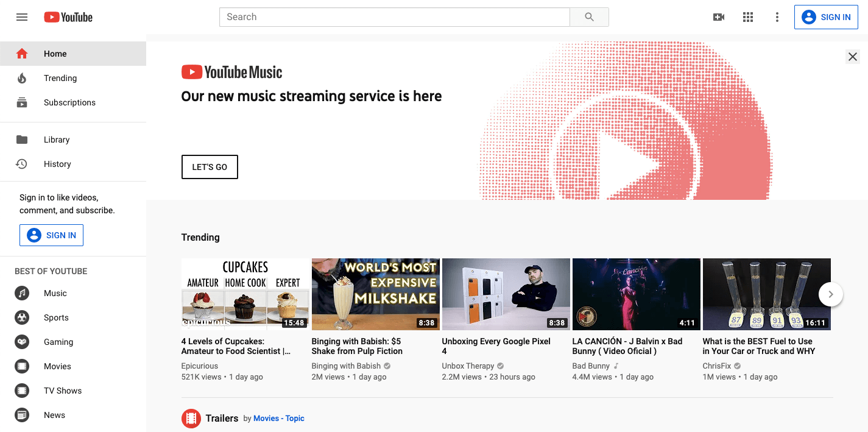The width and height of the screenshot is (868, 432).
Task: Click the SIGN IN button top right
Action: tap(826, 16)
